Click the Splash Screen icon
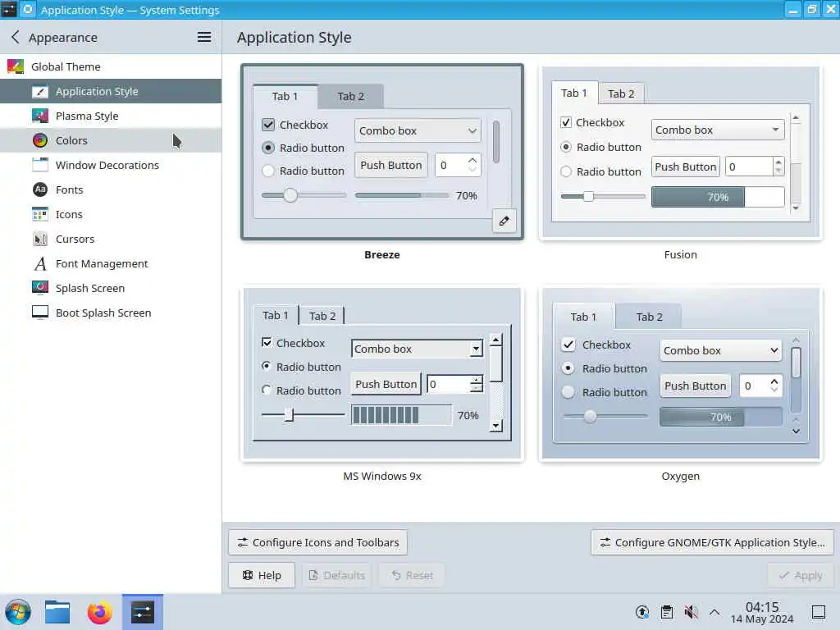The height and width of the screenshot is (630, 840). [x=40, y=288]
